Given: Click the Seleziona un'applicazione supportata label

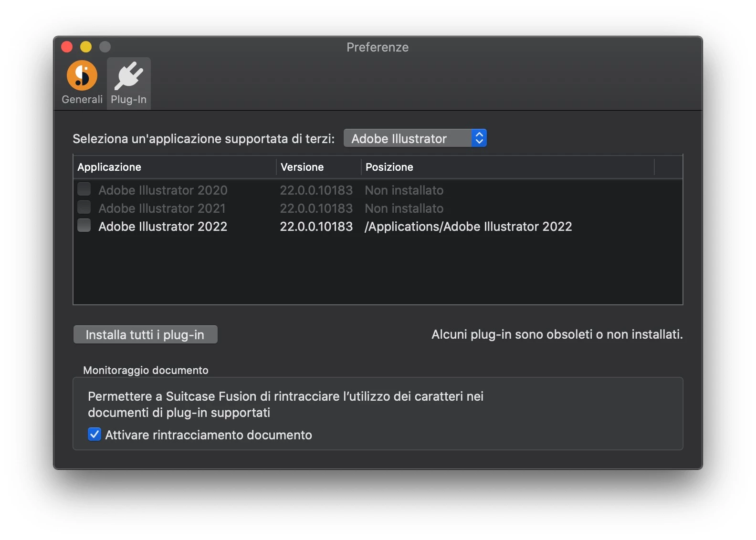Looking at the screenshot, I should [x=204, y=139].
